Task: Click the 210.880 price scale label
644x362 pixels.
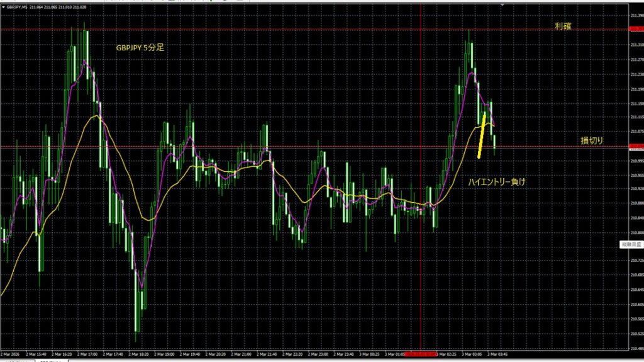Action: pyautogui.click(x=636, y=203)
